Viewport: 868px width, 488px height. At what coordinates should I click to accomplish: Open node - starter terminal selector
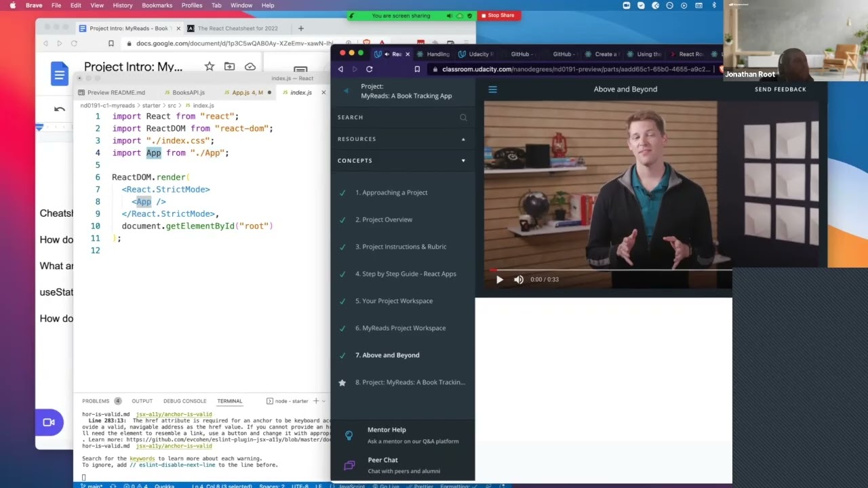pyautogui.click(x=288, y=401)
